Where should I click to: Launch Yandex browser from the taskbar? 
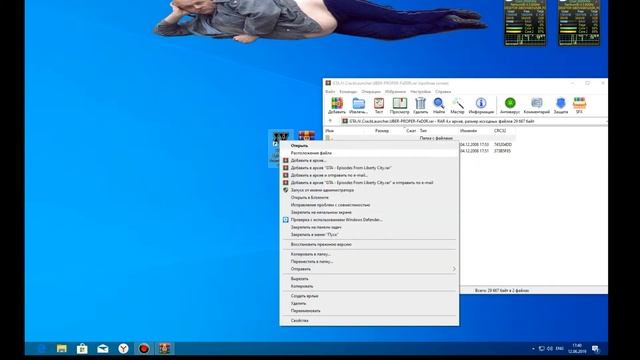123,349
